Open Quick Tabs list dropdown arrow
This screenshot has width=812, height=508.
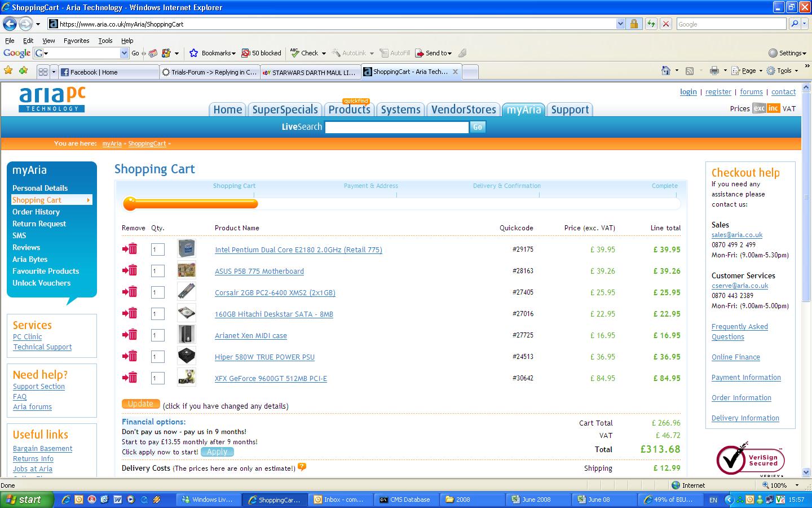[54, 72]
